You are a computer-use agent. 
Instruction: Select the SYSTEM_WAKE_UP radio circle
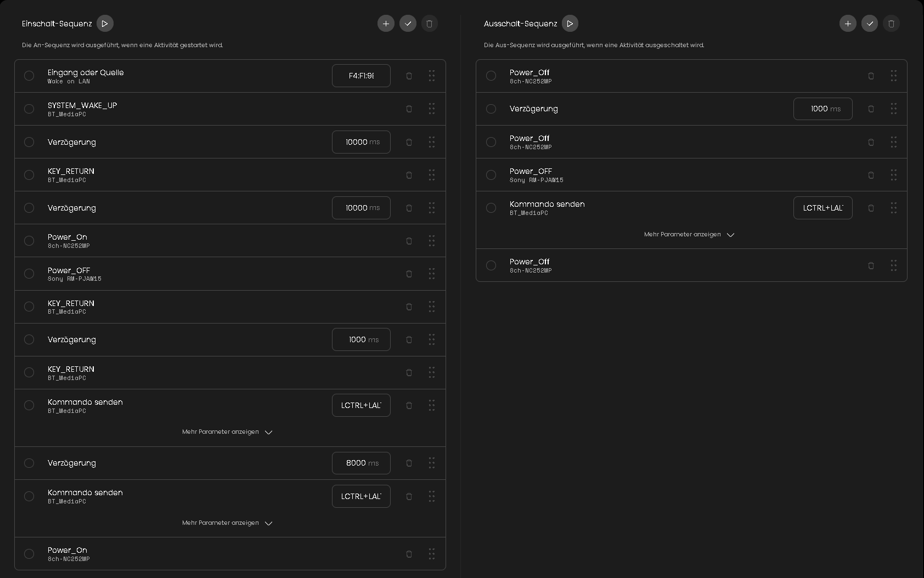[x=29, y=109]
